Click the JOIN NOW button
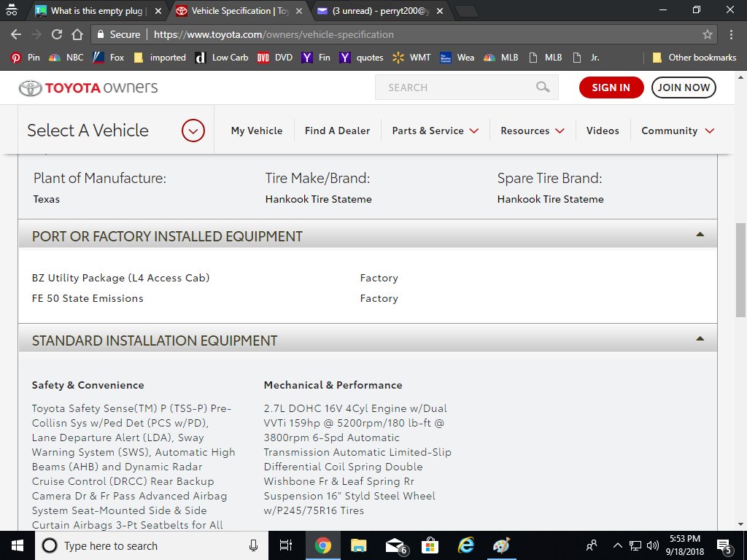The width and height of the screenshot is (747, 560). (x=684, y=87)
